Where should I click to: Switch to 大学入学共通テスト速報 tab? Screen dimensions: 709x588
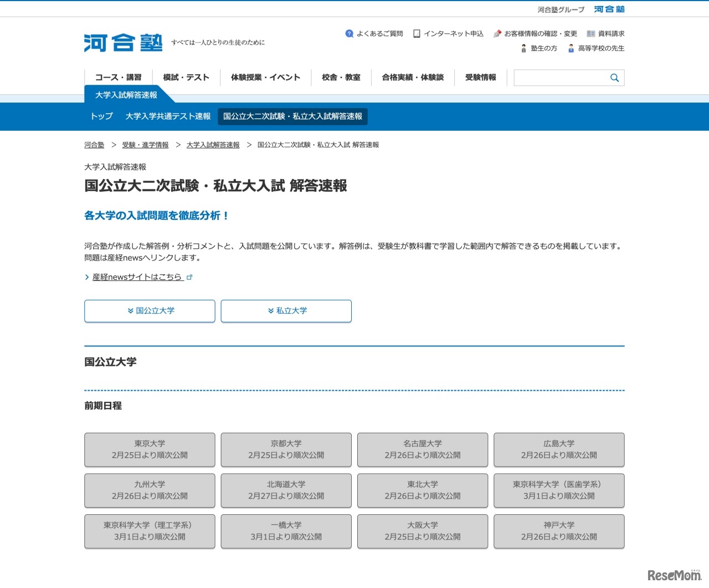(x=168, y=116)
